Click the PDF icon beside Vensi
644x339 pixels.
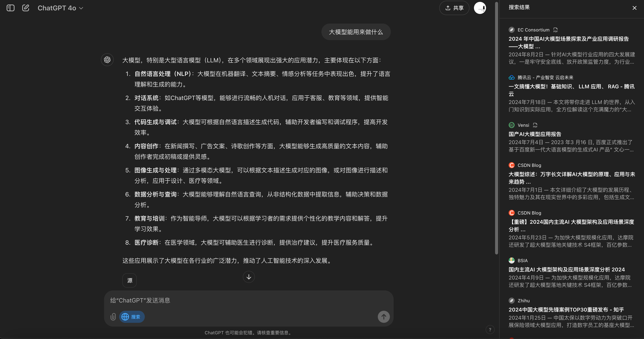535,125
